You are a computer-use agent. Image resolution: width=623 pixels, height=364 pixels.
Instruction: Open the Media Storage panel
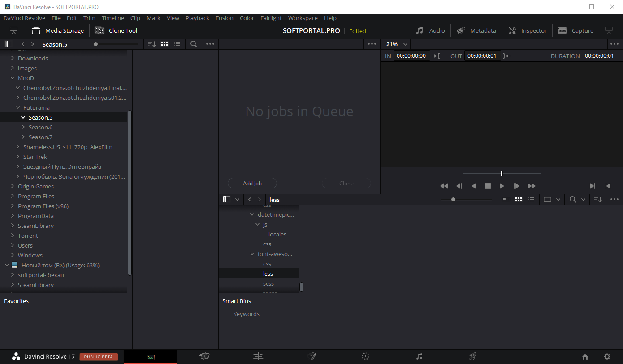[58, 31]
